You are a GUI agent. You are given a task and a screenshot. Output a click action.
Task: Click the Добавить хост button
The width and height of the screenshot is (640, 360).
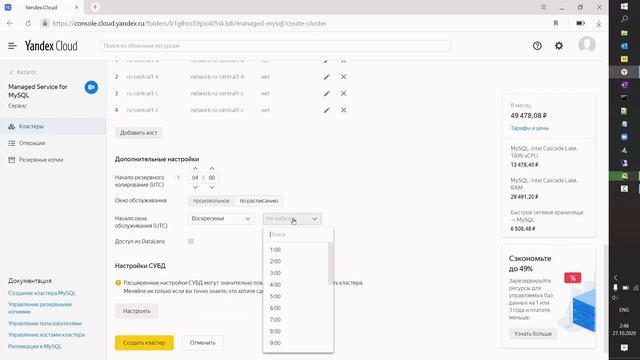tap(138, 133)
